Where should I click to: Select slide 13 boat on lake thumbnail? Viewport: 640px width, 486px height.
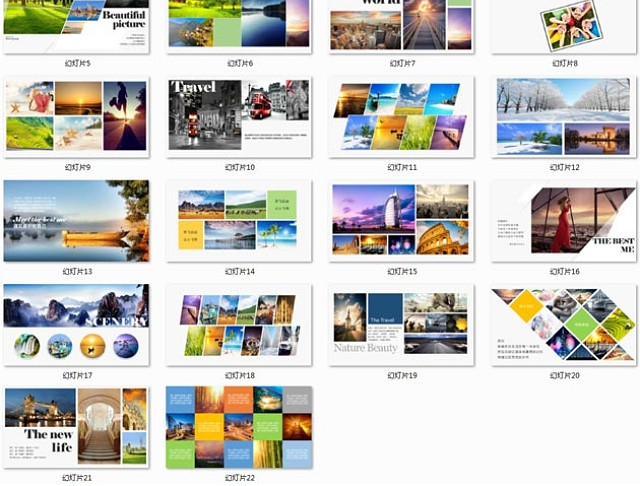click(x=76, y=221)
